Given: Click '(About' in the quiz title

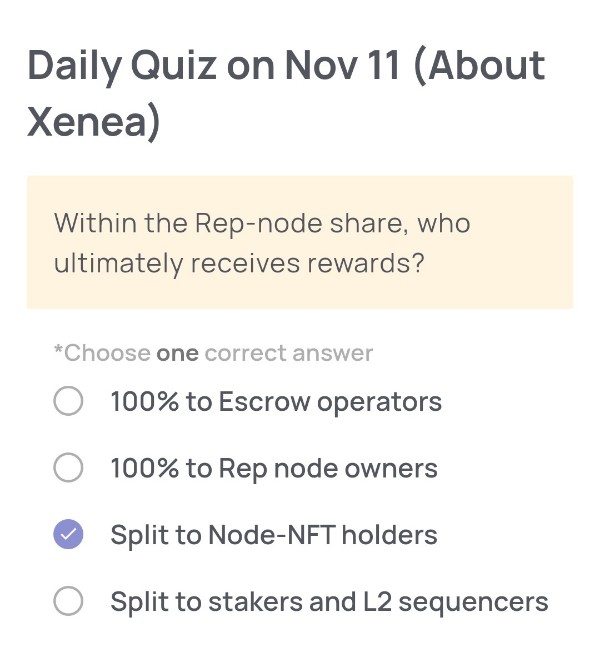Looking at the screenshot, I should point(478,66).
